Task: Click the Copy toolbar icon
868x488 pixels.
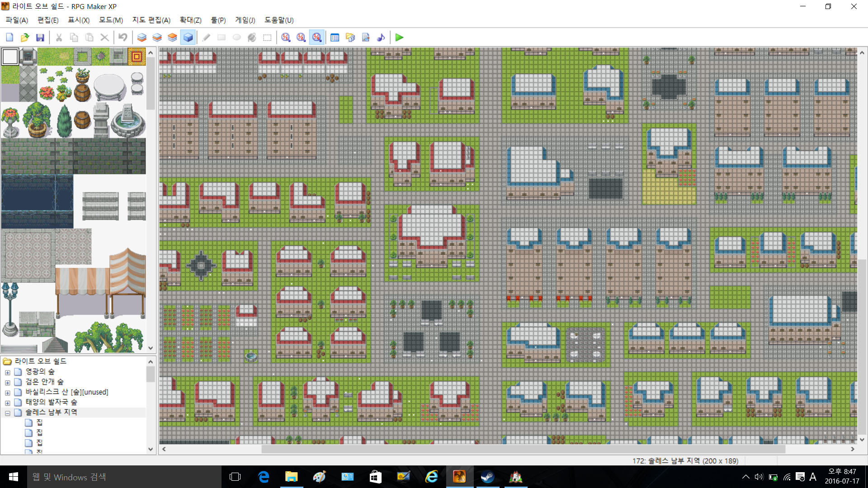Action: (x=74, y=38)
